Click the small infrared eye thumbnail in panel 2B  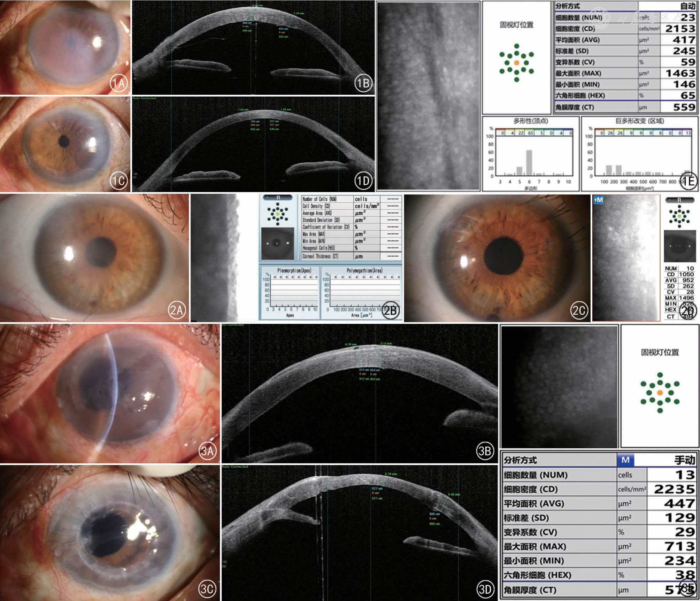pos(278,243)
